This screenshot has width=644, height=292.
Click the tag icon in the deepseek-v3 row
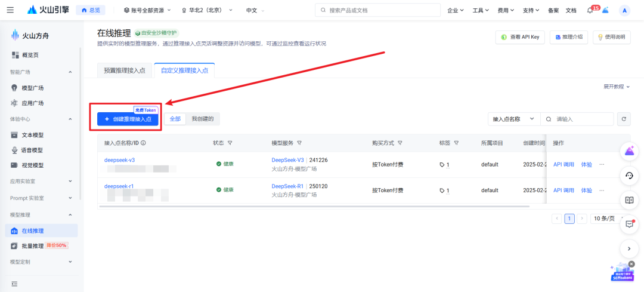tap(442, 164)
